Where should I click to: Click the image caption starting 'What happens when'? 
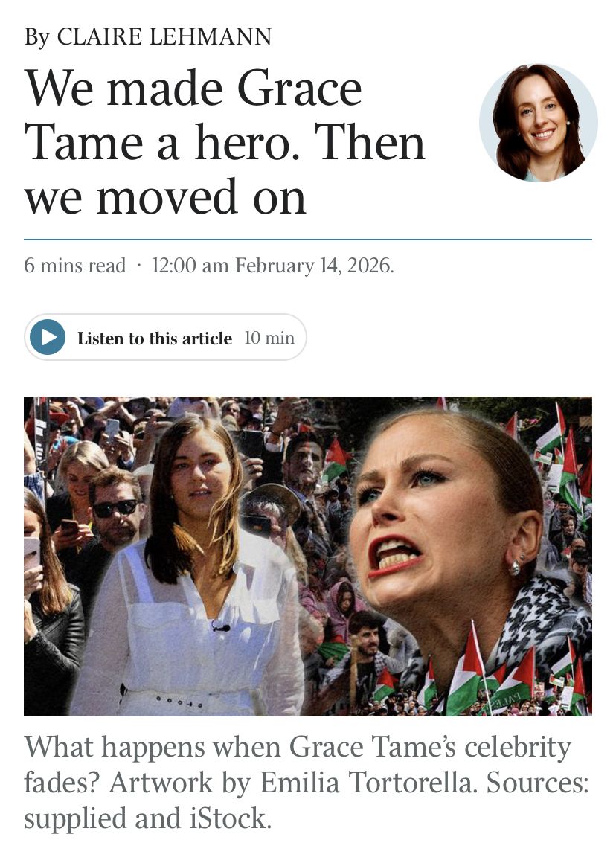[307, 783]
